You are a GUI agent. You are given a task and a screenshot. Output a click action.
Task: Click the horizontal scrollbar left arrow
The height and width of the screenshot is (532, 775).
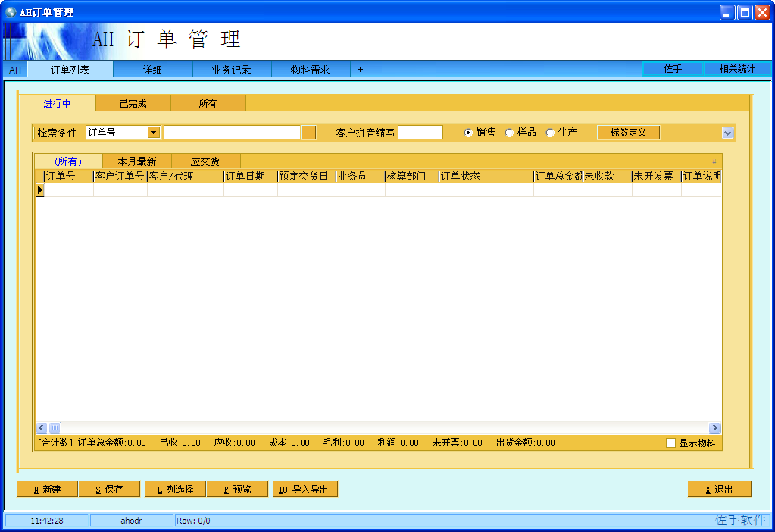(42, 427)
